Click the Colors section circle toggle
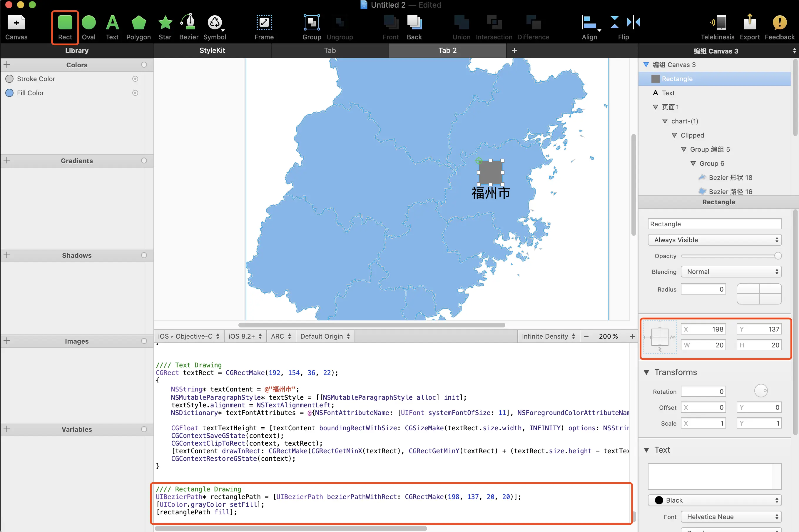 coord(144,65)
